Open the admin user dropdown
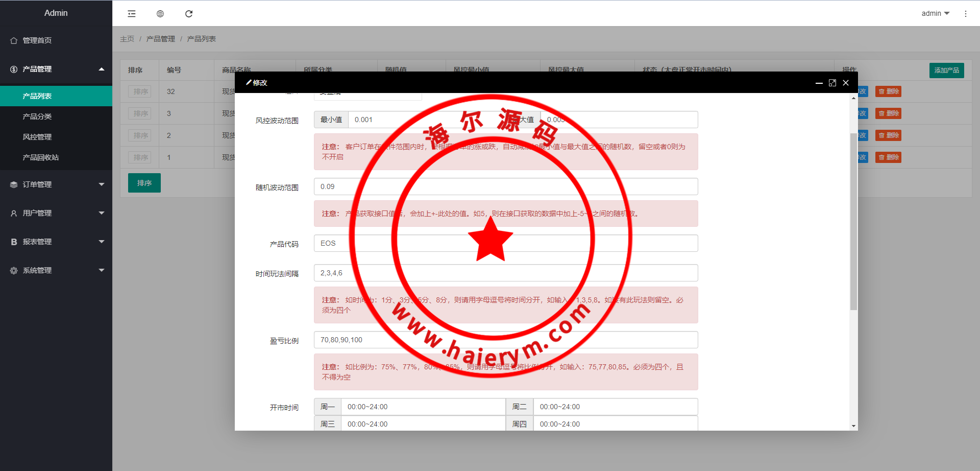 935,13
